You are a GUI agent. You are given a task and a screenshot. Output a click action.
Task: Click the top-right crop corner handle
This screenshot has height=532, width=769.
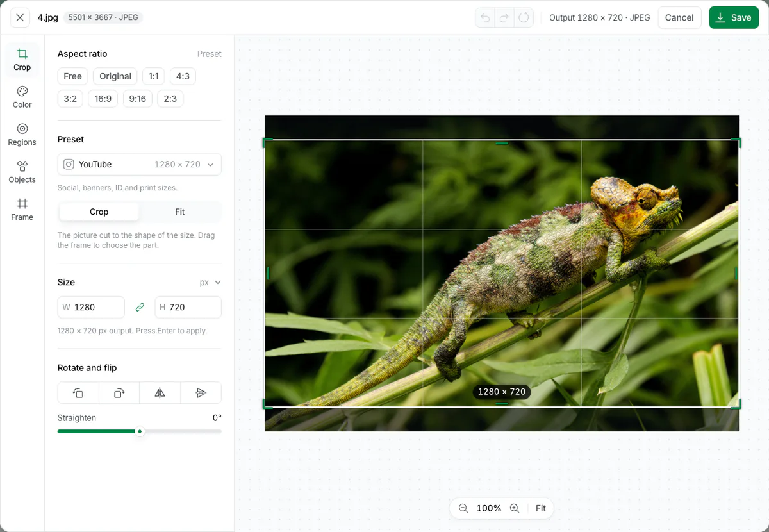tap(736, 142)
